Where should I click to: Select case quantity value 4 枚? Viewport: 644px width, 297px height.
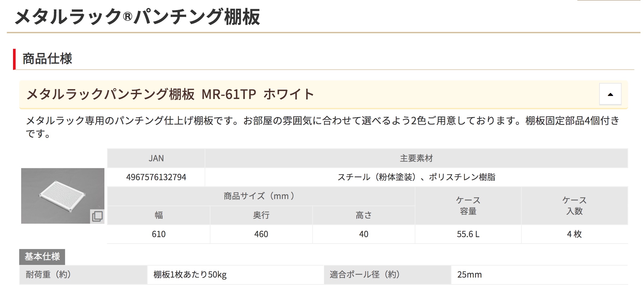click(x=574, y=234)
